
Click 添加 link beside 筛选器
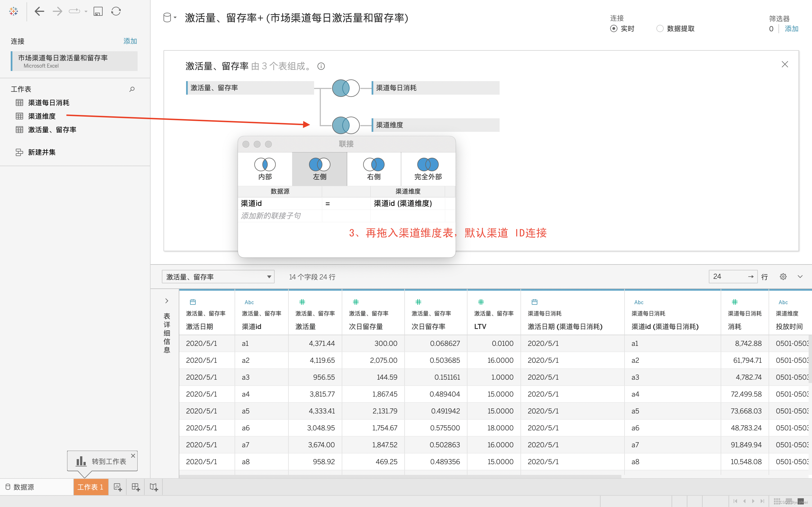(x=791, y=29)
